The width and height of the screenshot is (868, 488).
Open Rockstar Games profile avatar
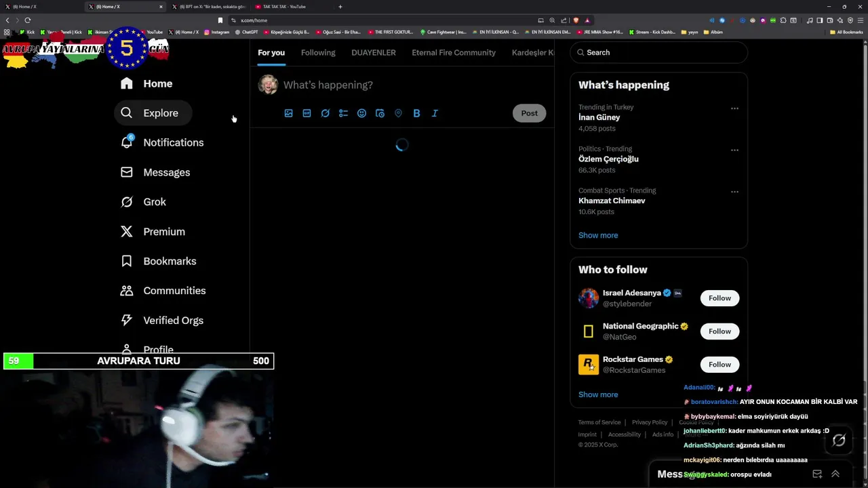click(589, 365)
